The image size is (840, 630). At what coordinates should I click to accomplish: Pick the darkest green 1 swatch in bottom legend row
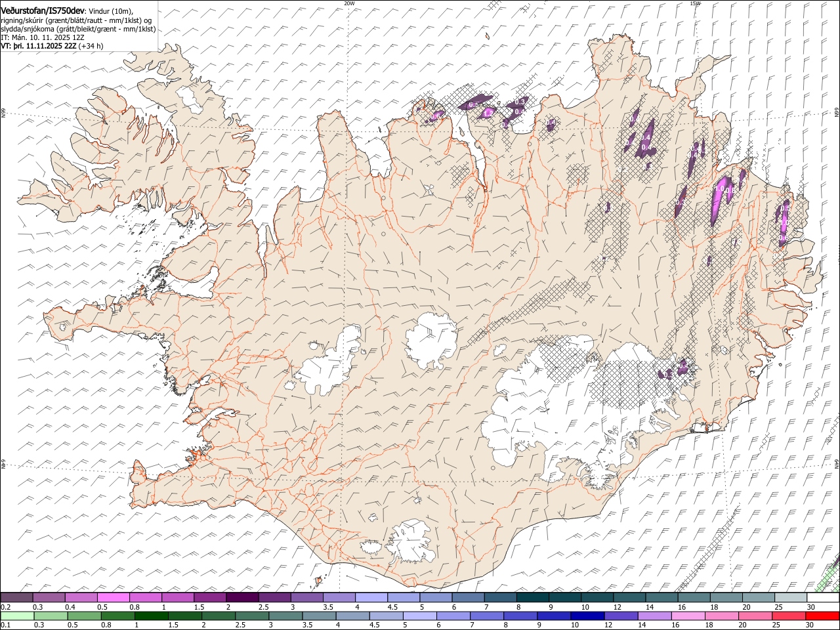151,616
